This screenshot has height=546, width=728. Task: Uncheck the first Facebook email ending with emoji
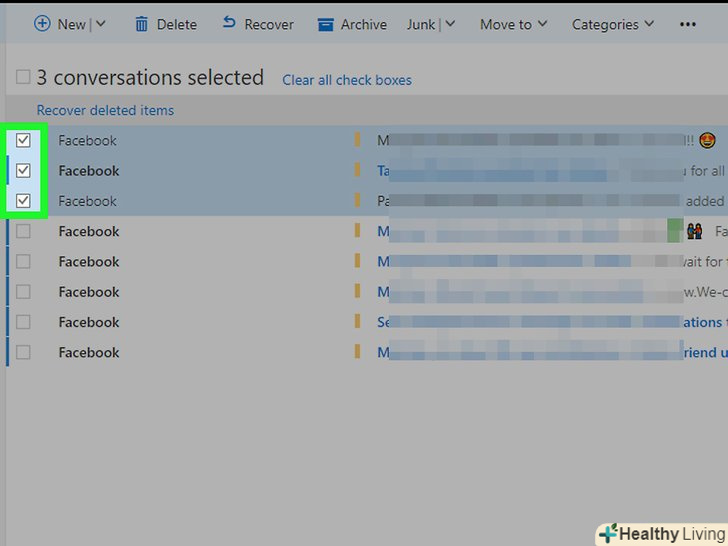tap(23, 140)
